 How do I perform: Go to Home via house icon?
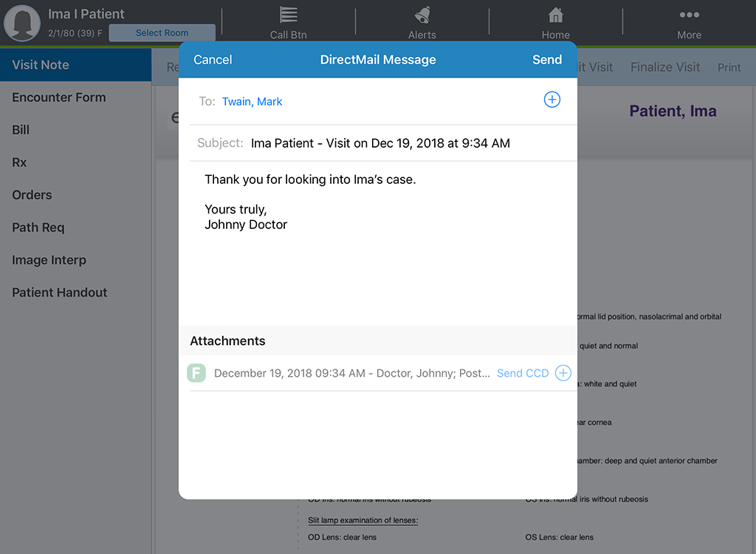(x=555, y=15)
